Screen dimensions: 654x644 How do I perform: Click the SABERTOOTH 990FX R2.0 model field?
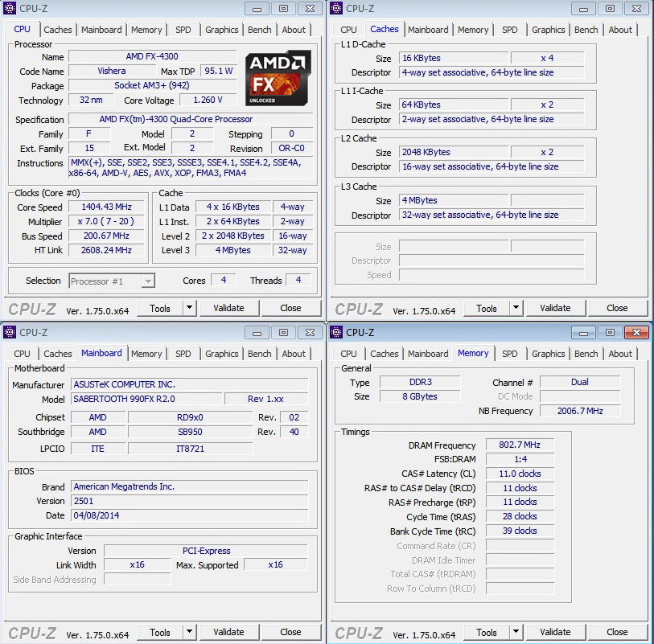[146, 399]
